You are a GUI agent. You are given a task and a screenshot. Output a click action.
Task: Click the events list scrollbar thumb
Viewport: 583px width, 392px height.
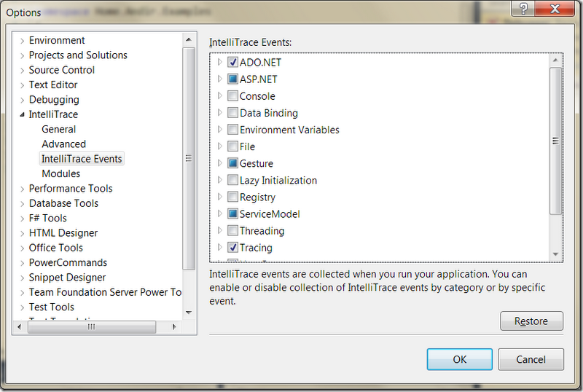click(555, 141)
